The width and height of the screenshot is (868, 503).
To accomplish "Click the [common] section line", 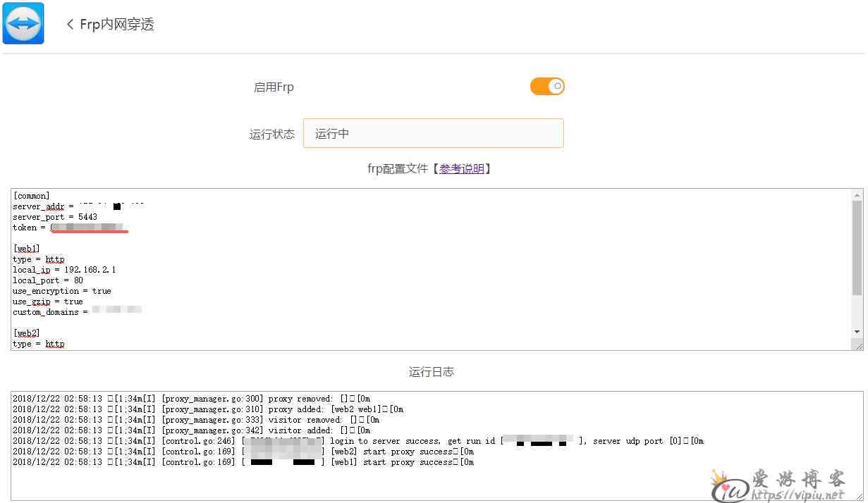I will [x=32, y=196].
